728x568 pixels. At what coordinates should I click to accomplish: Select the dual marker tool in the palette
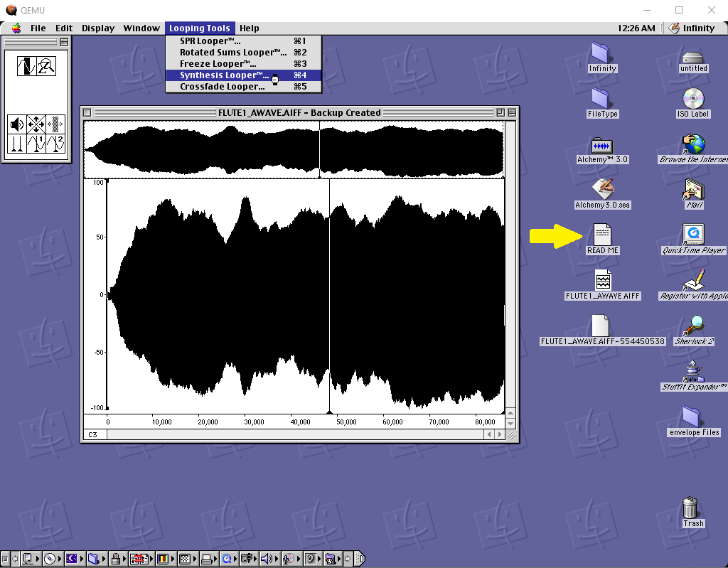16,143
